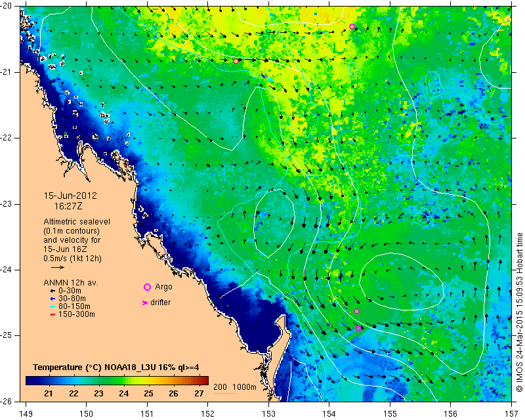Image resolution: width=525 pixels, height=420 pixels.
Task: Click the cyan 200m isobath legend line
Action: pos(224,393)
